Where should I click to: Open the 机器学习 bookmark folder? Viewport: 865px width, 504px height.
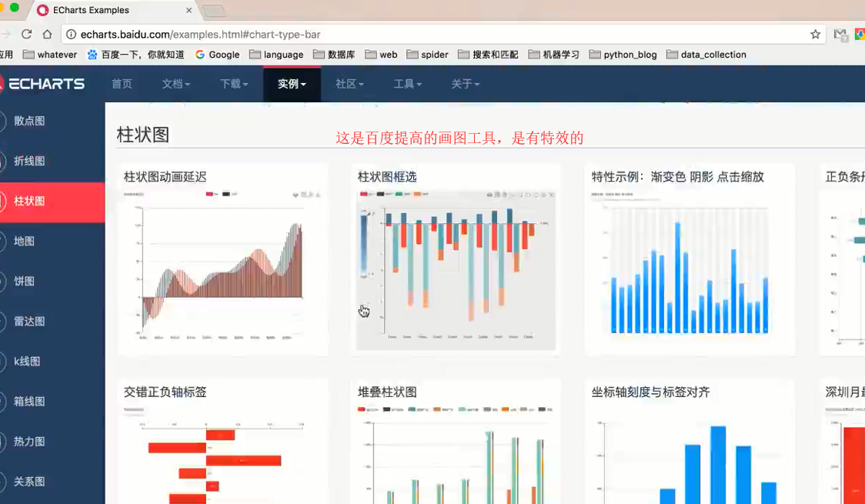(x=554, y=55)
